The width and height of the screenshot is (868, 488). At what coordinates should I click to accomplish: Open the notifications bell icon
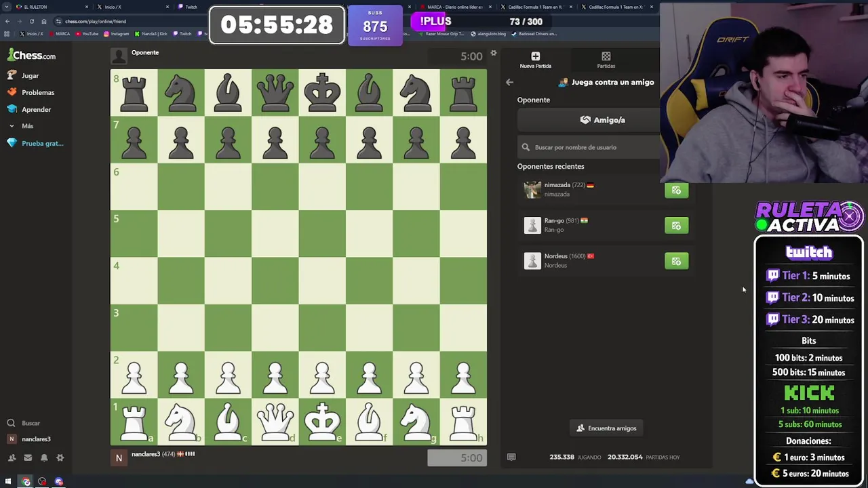[x=44, y=457]
